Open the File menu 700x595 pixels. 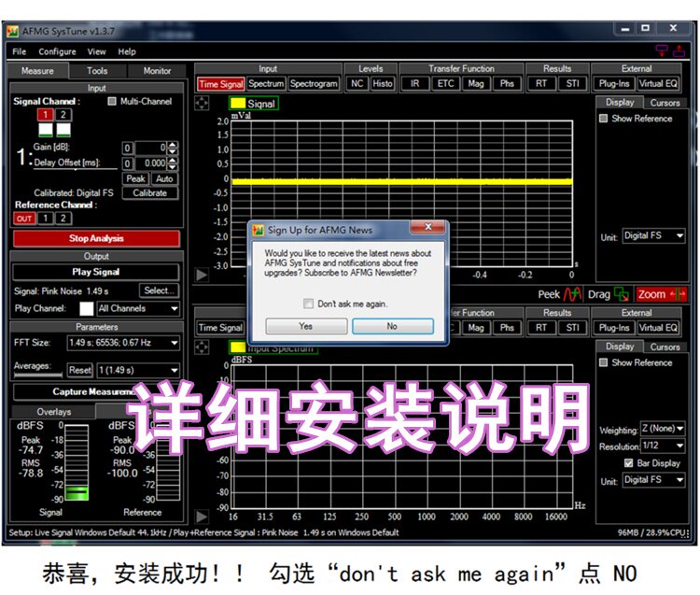(x=20, y=51)
